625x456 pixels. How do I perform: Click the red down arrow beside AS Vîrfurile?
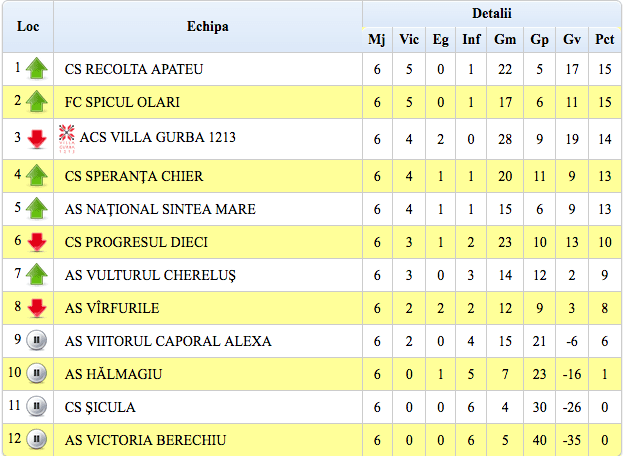(37, 308)
